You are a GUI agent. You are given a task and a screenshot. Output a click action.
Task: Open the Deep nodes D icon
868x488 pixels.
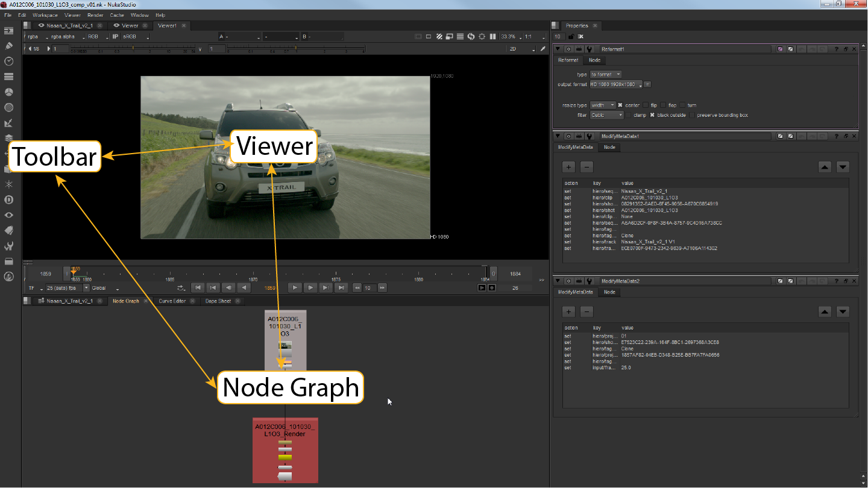click(9, 199)
